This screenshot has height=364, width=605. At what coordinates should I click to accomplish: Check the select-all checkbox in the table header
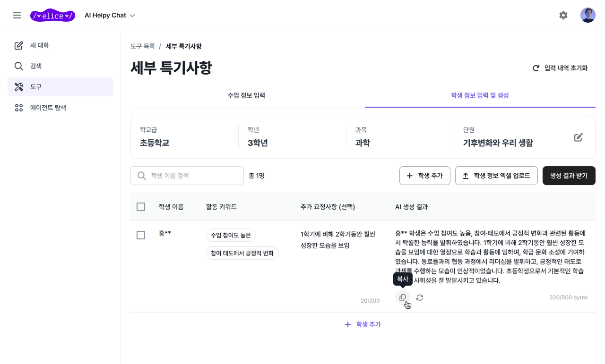[140, 206]
